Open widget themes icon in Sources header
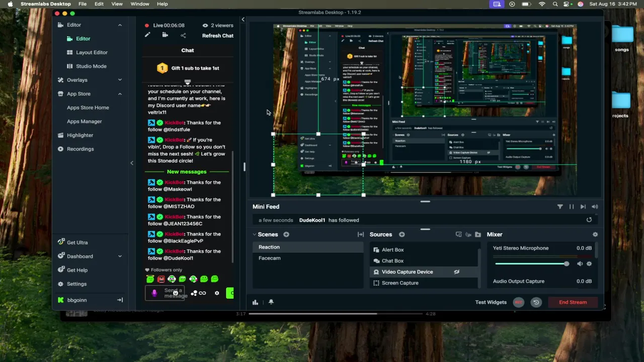 coord(458,234)
